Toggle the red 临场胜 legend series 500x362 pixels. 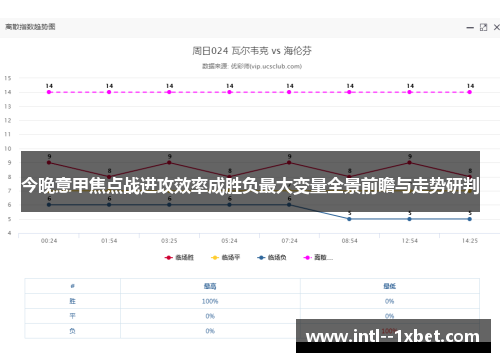[x=179, y=257]
